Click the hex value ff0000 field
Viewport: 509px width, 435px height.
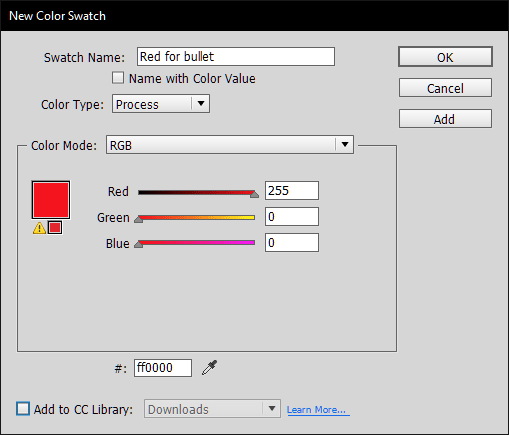(163, 368)
